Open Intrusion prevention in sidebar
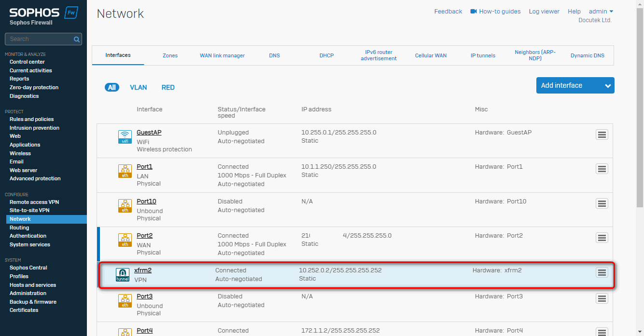Screen dimensions: 644x336 [34, 128]
